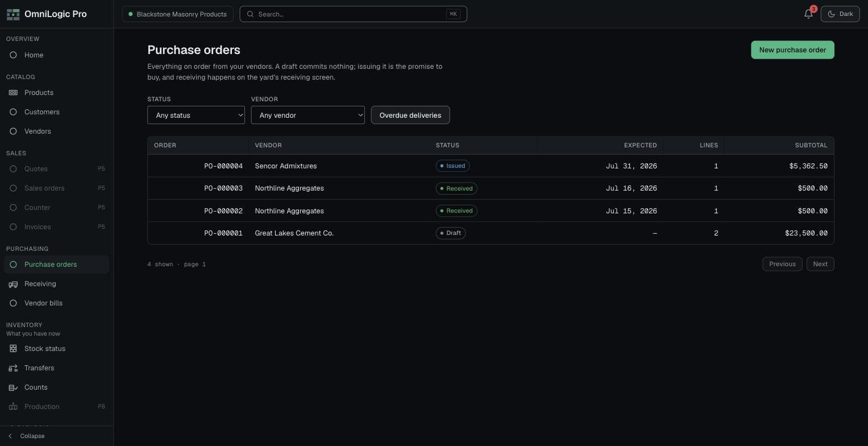868x446 pixels.
Task: Open the Any status dropdown
Action: 196,115
